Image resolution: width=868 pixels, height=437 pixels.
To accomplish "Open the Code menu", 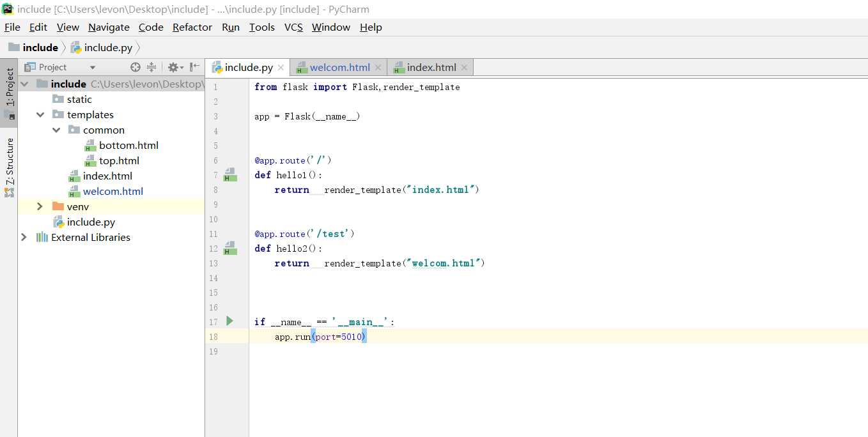I will (151, 27).
